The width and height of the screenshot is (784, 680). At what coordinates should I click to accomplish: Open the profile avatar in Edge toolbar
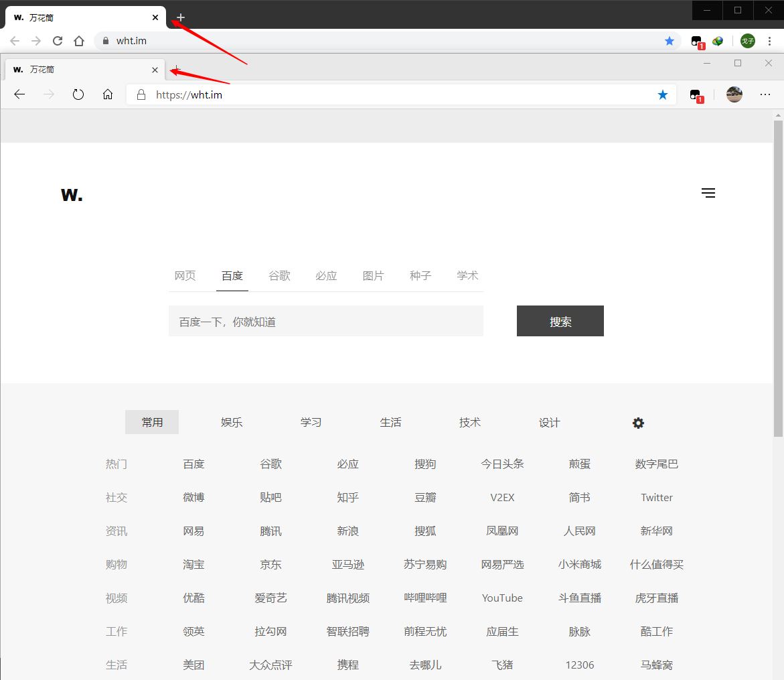[x=734, y=94]
